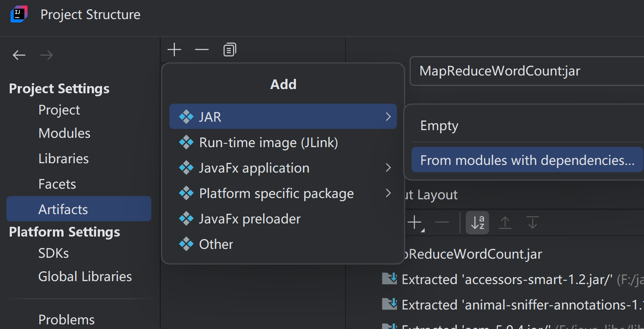Image resolution: width=644 pixels, height=329 pixels.
Task: Choose Platform specific package
Action: 283,193
